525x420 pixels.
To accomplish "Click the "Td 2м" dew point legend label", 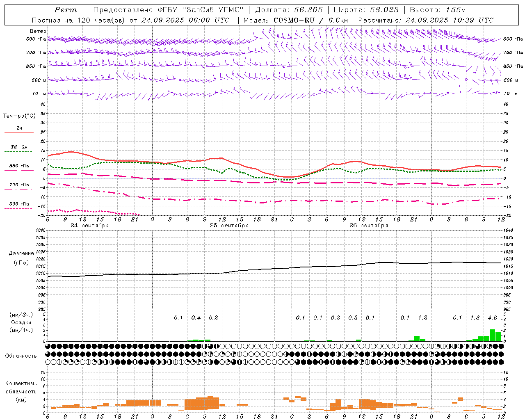I will [x=19, y=147].
